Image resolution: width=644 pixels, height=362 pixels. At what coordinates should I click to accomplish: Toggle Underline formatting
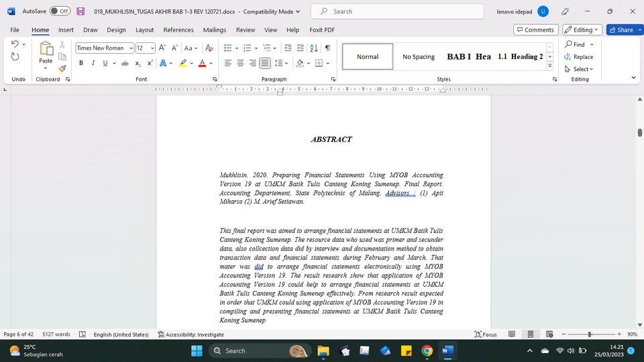[105, 63]
